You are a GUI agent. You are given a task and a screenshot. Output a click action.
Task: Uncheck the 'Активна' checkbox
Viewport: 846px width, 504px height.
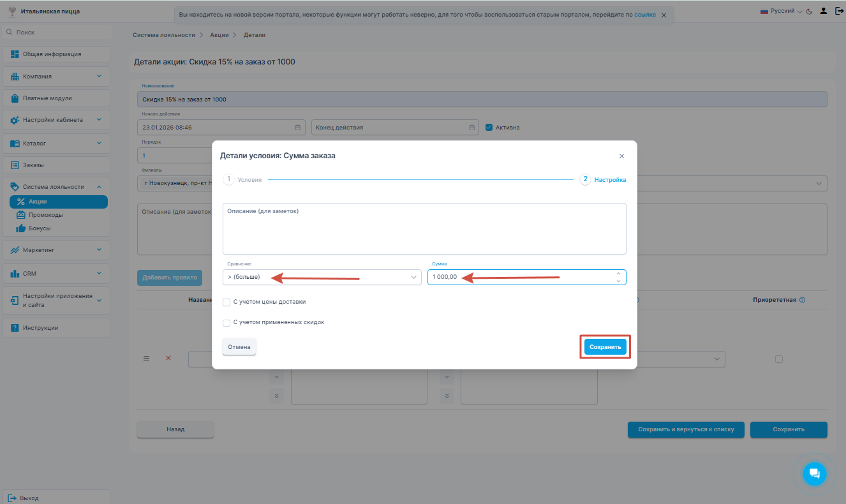[x=489, y=127]
